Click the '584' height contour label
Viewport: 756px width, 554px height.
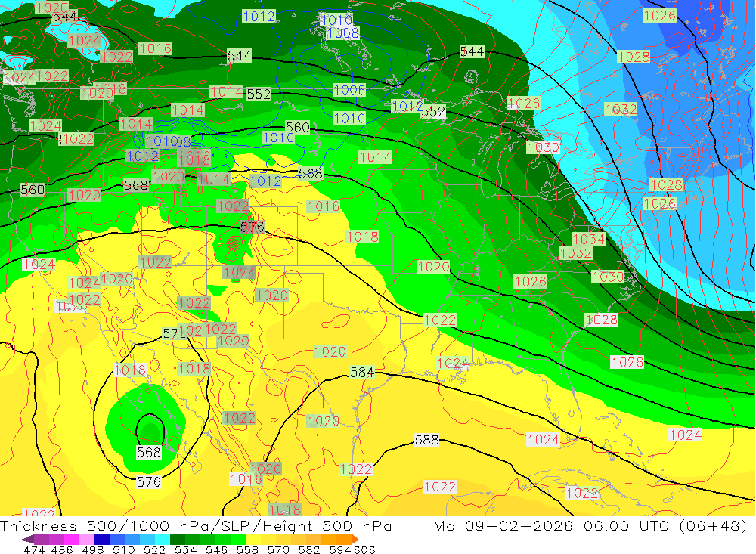click(362, 372)
